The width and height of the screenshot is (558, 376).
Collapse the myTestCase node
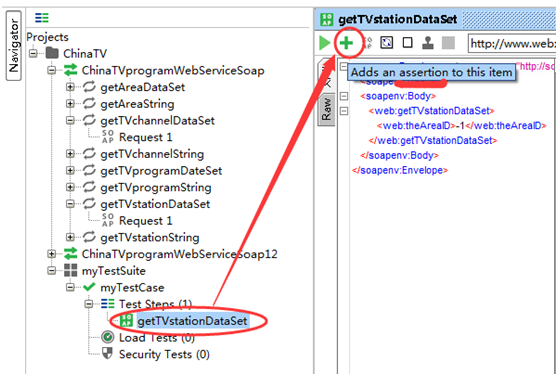[x=70, y=287]
